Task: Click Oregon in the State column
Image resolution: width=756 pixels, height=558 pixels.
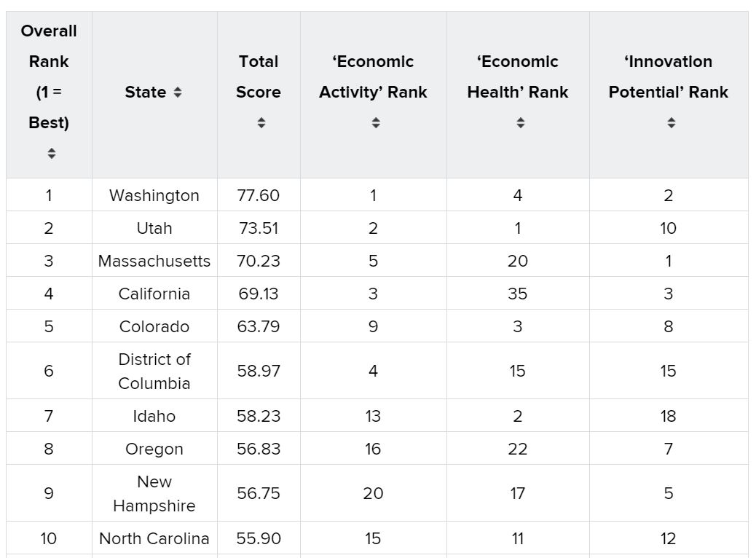Action: [x=154, y=449]
